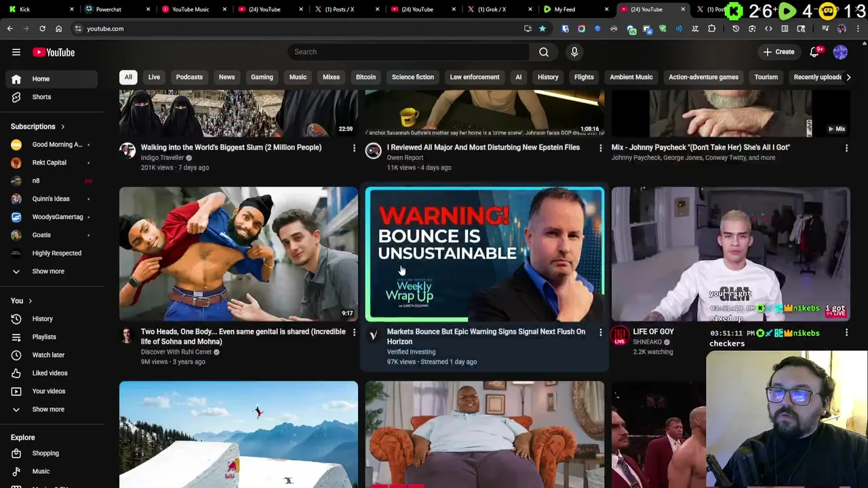Screen dimensions: 868x488
Task: Click Owen Report channel avatar
Action: point(374,150)
